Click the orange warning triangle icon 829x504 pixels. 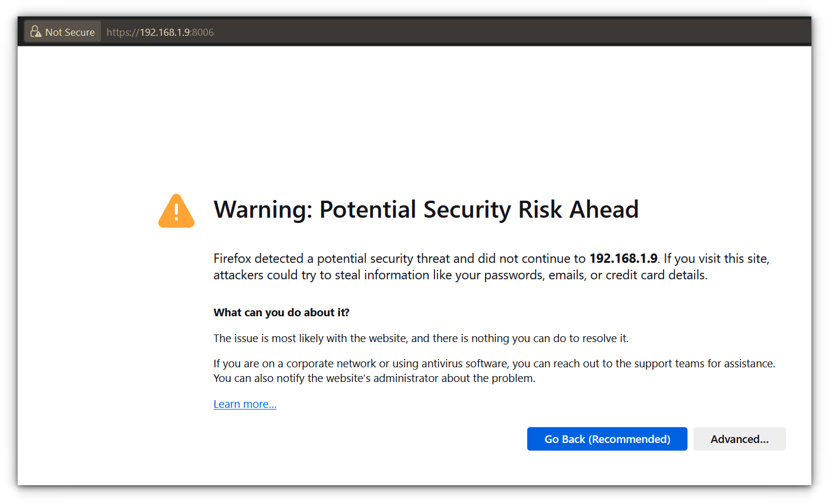coord(176,211)
